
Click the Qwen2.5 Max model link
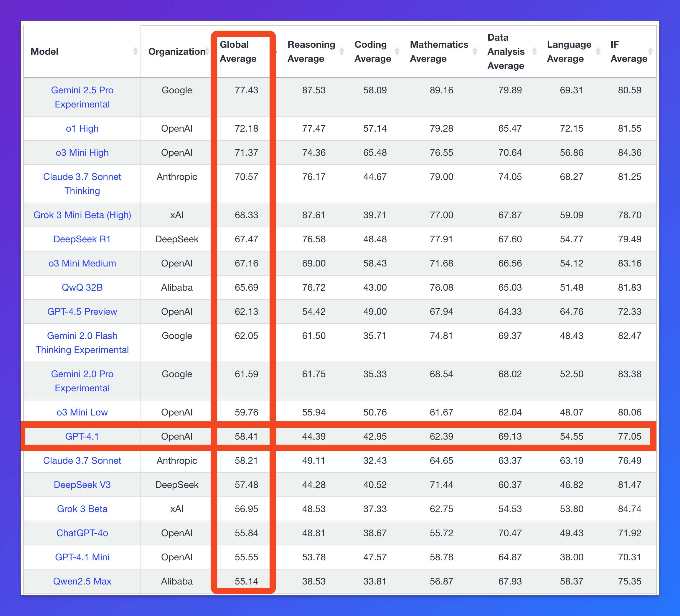coord(82,581)
